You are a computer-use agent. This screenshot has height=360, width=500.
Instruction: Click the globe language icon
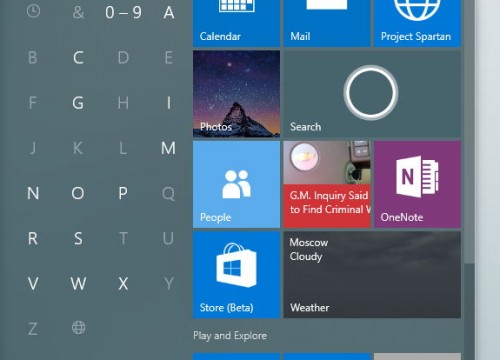pos(78,328)
